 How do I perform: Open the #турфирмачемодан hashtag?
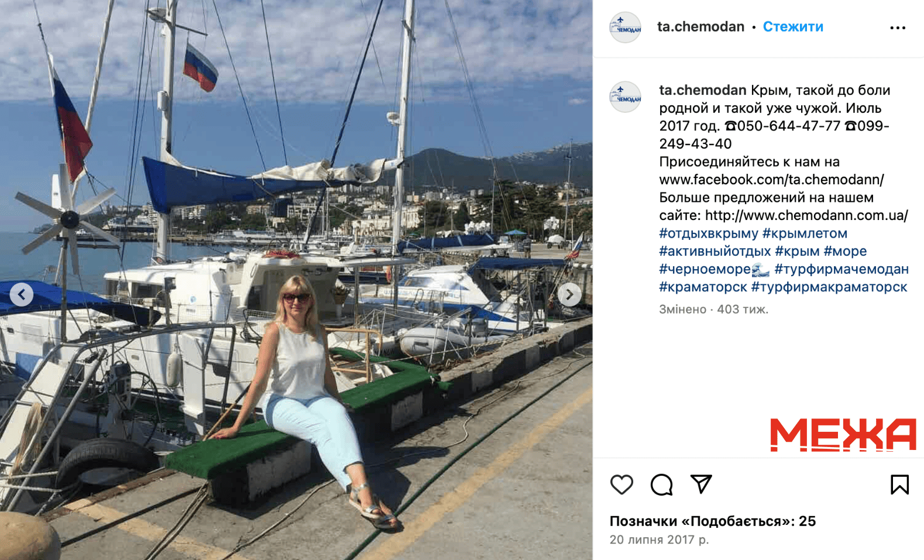click(841, 269)
